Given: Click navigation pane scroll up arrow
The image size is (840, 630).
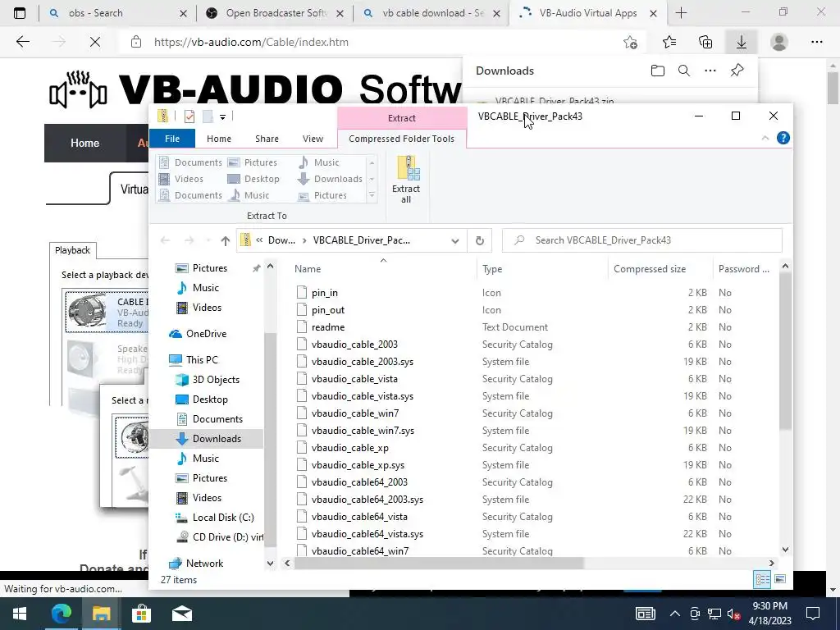Looking at the screenshot, I should click(271, 267).
